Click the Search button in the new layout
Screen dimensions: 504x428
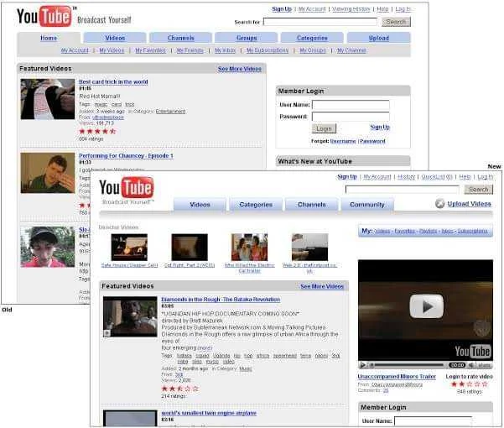(x=478, y=190)
